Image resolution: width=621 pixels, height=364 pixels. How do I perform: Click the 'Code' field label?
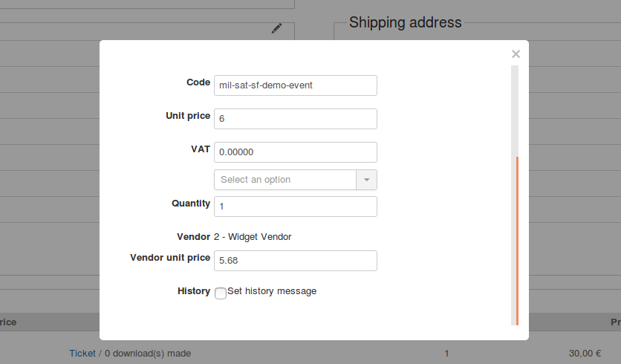point(198,82)
